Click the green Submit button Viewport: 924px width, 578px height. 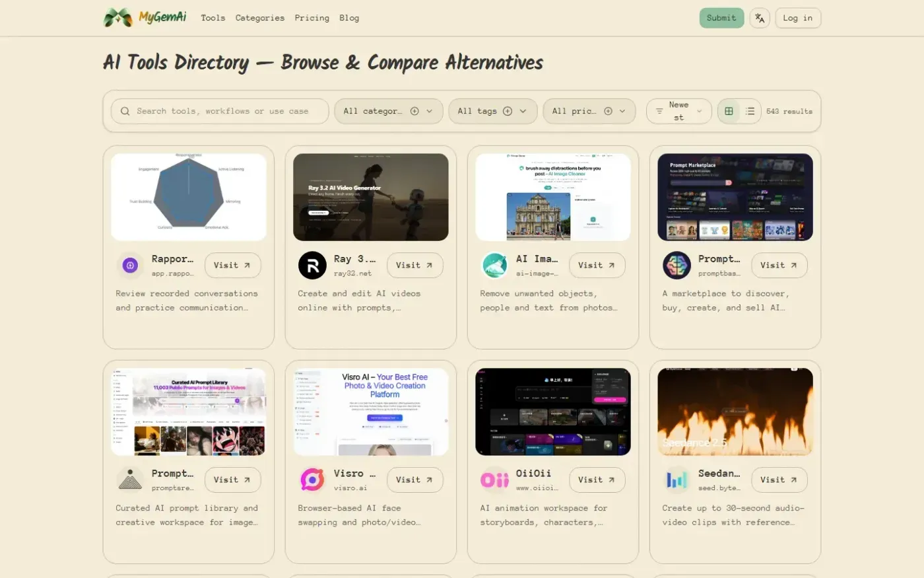pyautogui.click(x=721, y=18)
